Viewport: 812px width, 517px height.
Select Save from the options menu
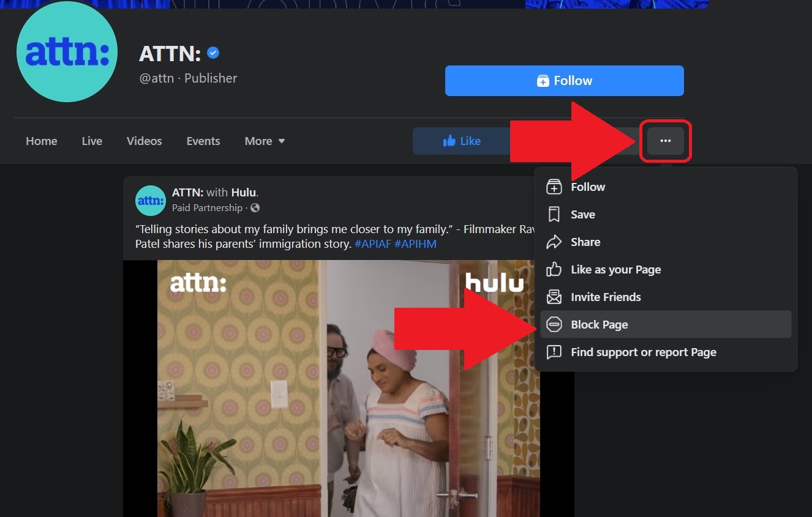[666, 214]
